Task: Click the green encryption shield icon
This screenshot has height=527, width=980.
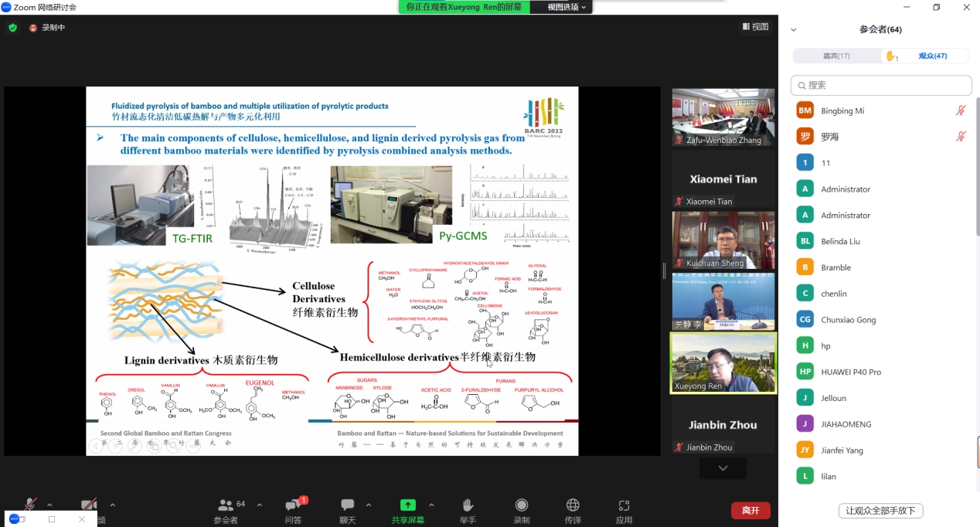Action: [12, 28]
